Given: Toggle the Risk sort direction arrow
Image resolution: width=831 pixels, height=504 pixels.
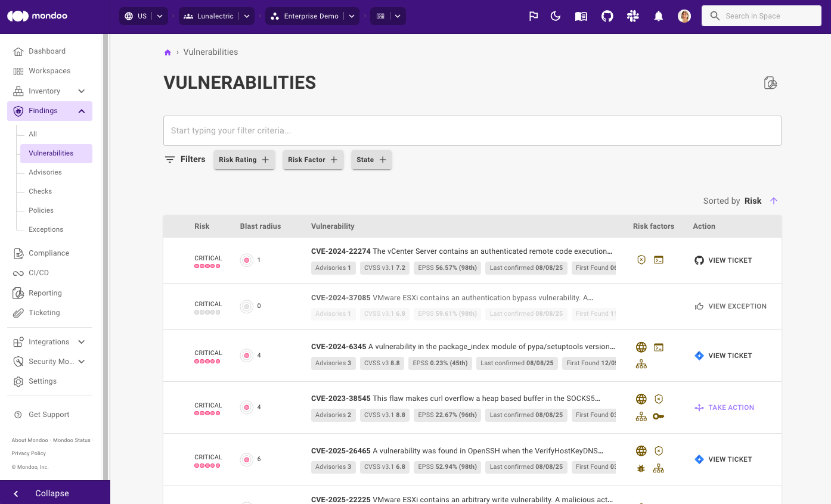Looking at the screenshot, I should click(x=773, y=201).
